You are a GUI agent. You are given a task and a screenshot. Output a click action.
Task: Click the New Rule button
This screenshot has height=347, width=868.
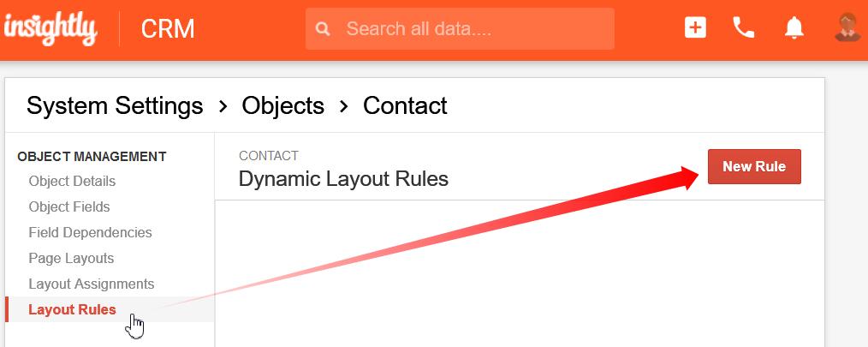click(754, 166)
